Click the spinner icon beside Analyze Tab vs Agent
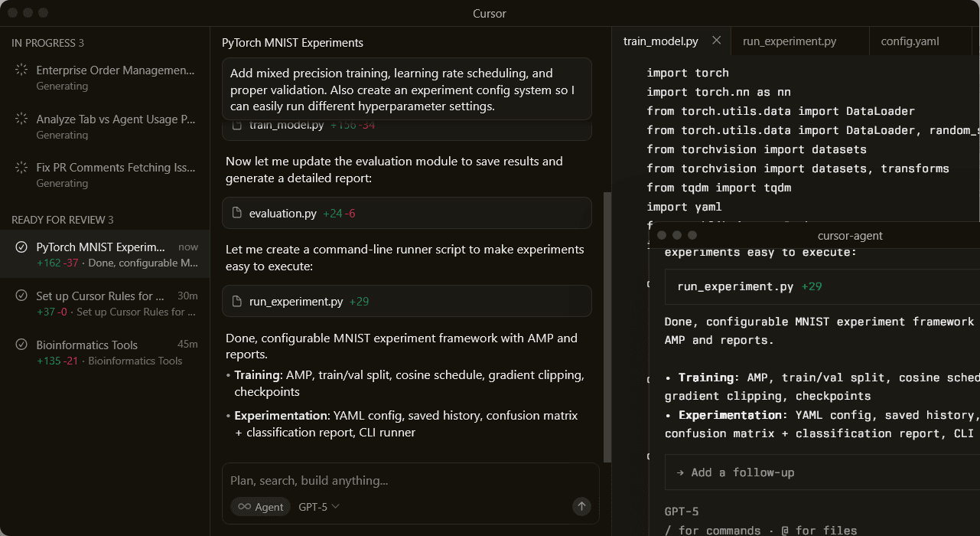The height and width of the screenshot is (536, 980). (x=21, y=119)
